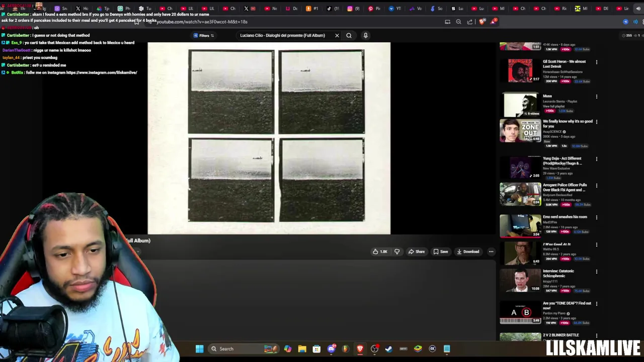Clear the YouTube search query with X

click(337, 35)
